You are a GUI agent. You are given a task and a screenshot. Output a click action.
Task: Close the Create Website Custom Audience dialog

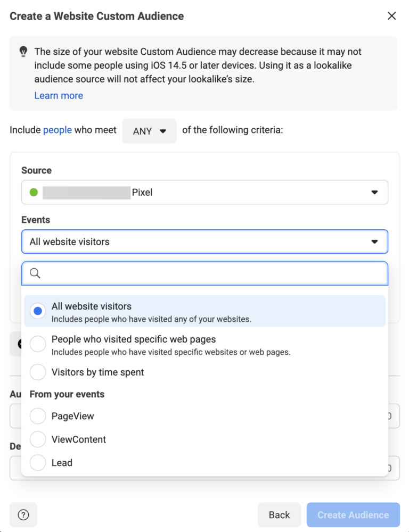[x=391, y=16]
